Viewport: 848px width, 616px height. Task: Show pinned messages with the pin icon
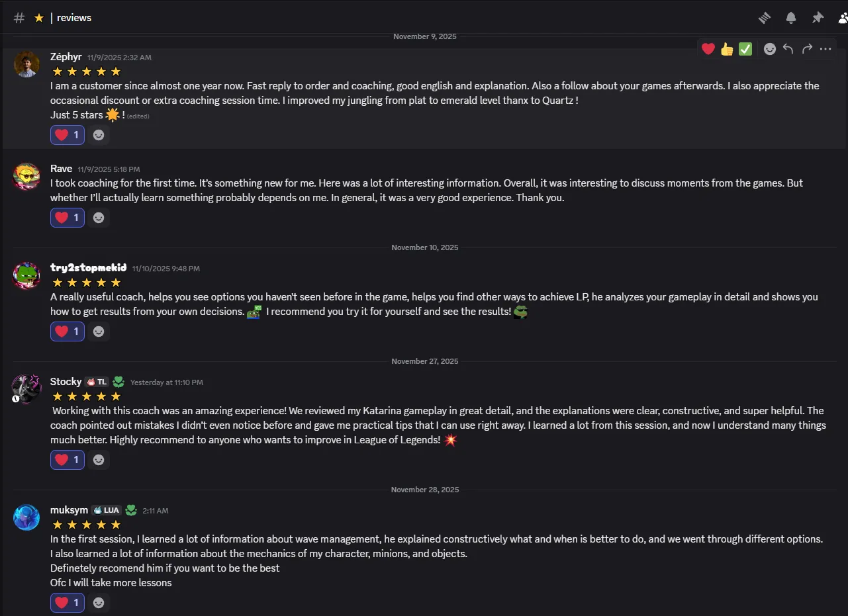click(x=818, y=18)
